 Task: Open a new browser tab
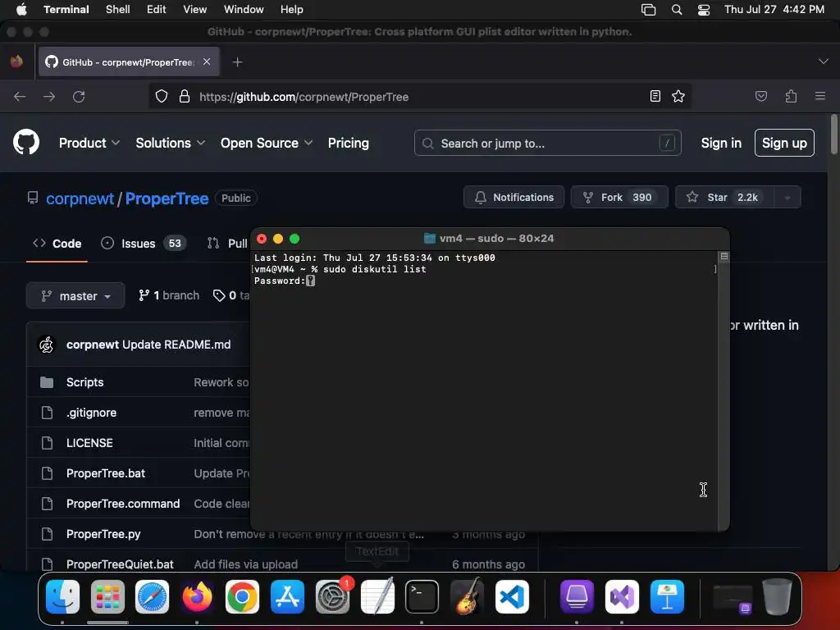(x=237, y=62)
